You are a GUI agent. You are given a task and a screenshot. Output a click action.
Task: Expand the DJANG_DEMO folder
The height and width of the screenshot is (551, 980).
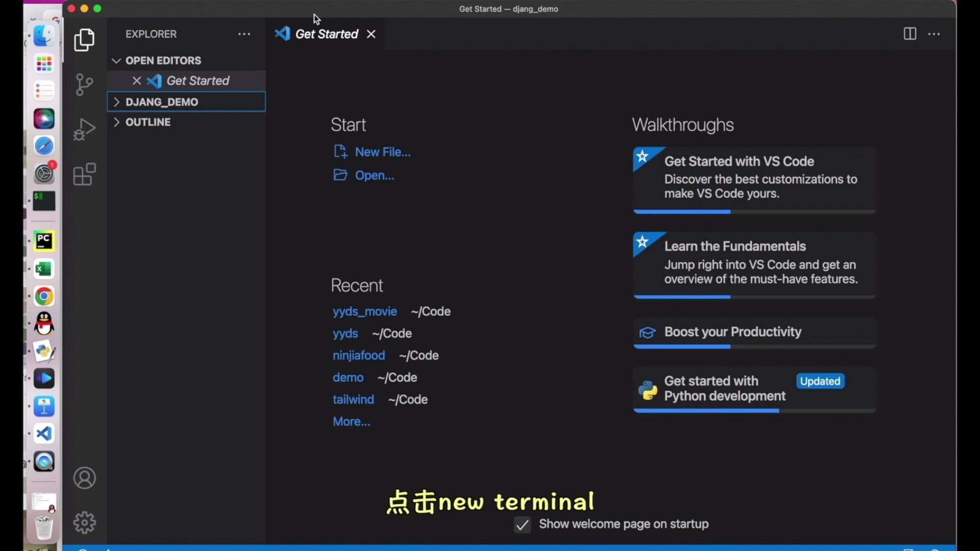pyautogui.click(x=117, y=102)
